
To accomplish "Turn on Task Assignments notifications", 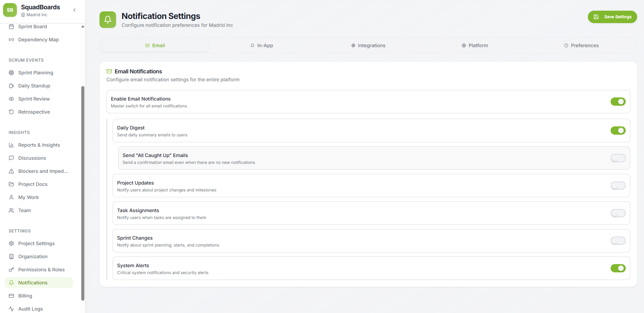I will point(618,213).
